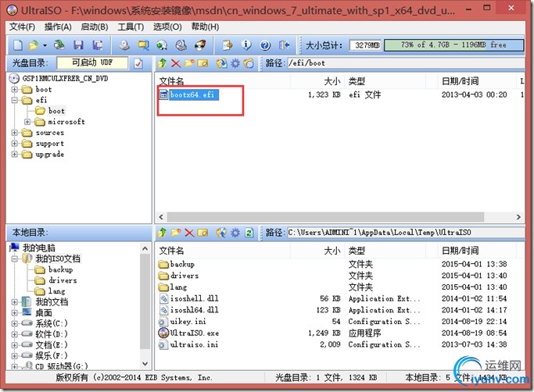
Task: Click the Exit door icon
Action: (x=284, y=45)
